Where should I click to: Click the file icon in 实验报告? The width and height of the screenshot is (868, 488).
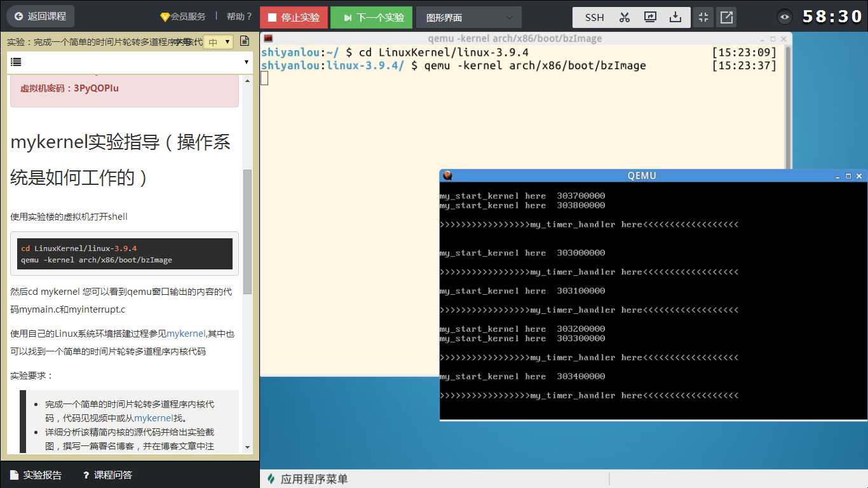(x=14, y=475)
